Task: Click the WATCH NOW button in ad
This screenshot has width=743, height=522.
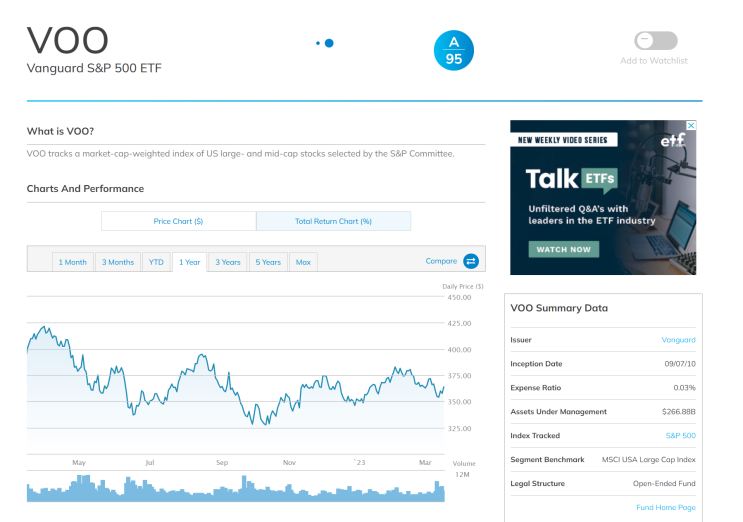Action: (563, 249)
